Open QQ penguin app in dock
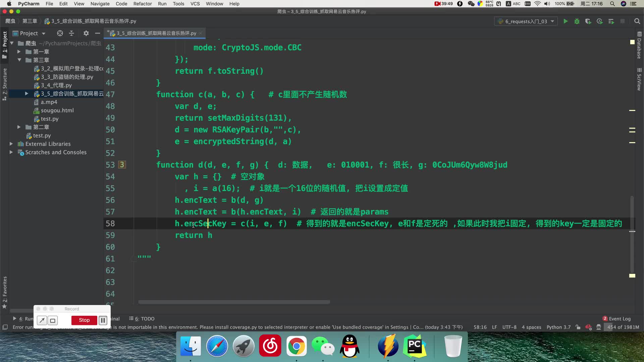The width and height of the screenshot is (644, 362). pyautogui.click(x=350, y=346)
